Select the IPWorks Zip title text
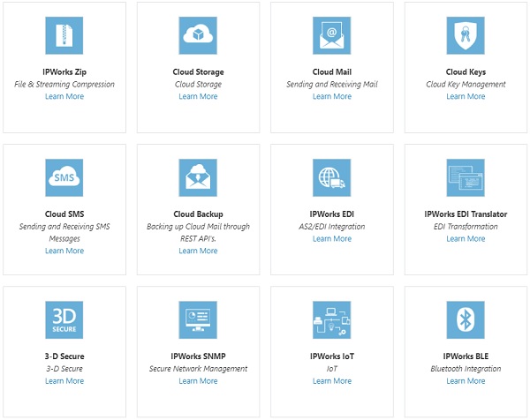Viewport: 530px width, 420px height. (x=64, y=72)
